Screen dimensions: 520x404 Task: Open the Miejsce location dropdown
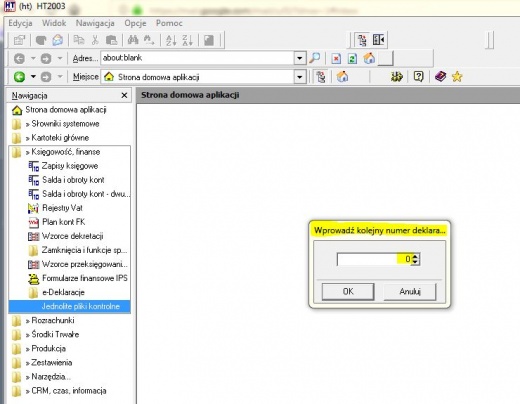(300, 77)
